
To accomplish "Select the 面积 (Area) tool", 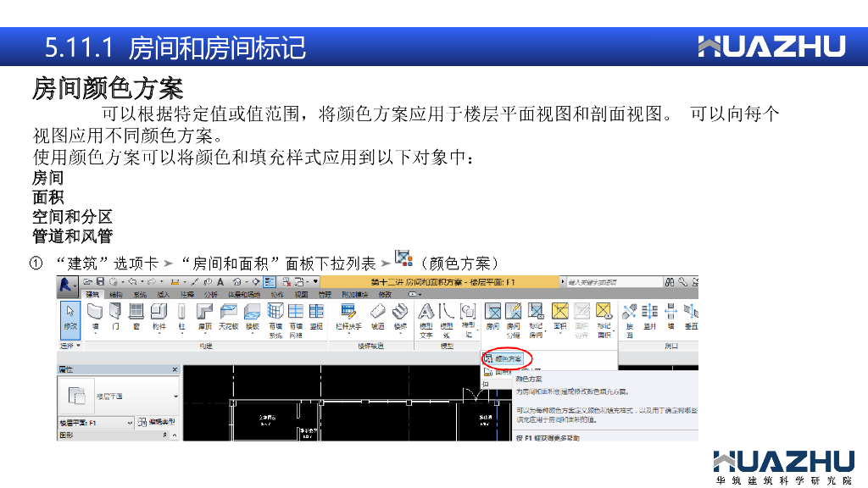I will (559, 318).
